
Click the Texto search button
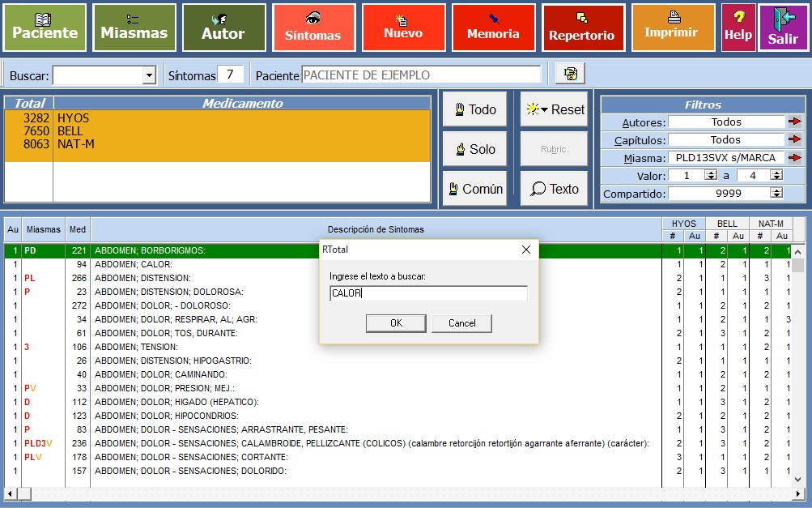pos(554,189)
